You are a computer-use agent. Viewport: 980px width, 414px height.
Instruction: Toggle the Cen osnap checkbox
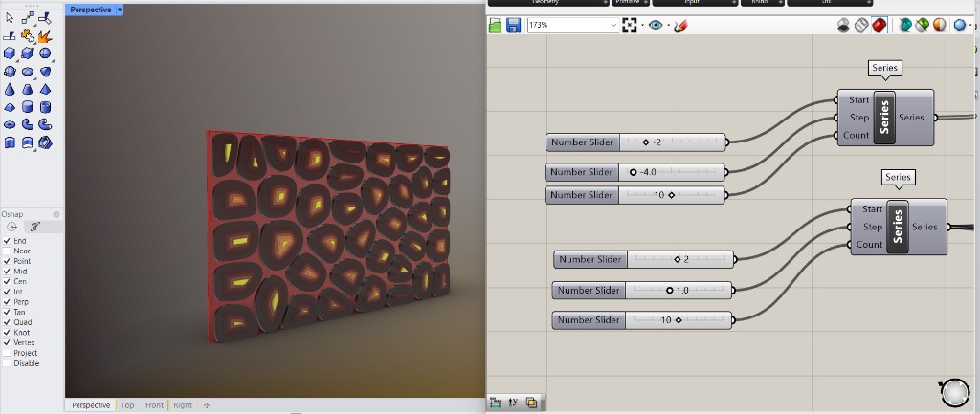7,282
